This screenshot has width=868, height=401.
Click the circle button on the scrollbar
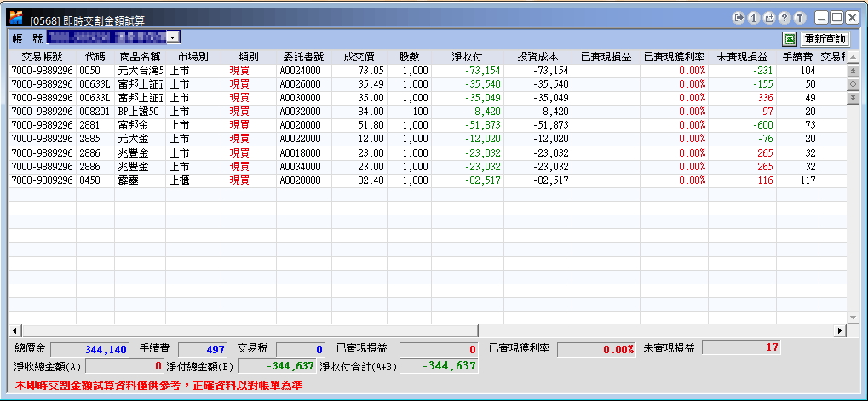click(853, 84)
